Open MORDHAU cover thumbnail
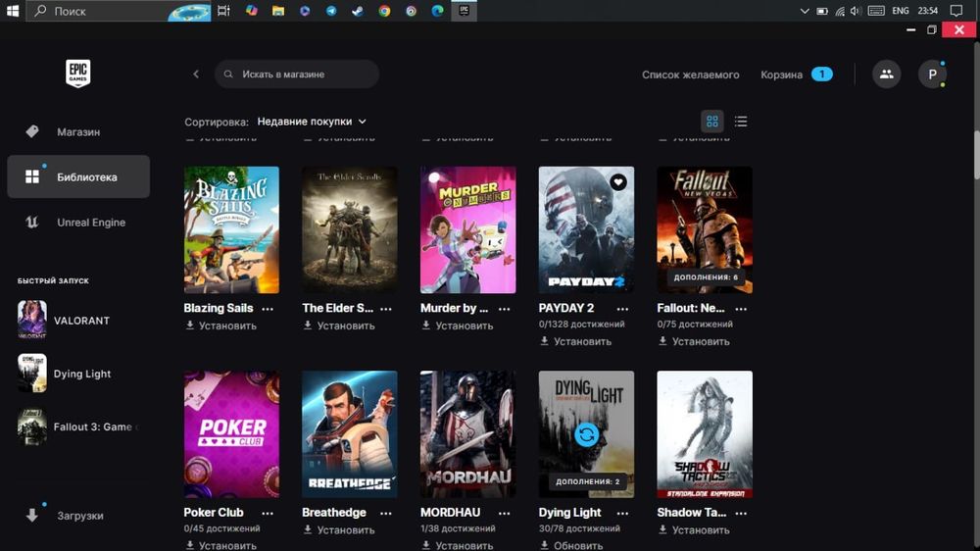Image resolution: width=980 pixels, height=551 pixels. point(467,434)
